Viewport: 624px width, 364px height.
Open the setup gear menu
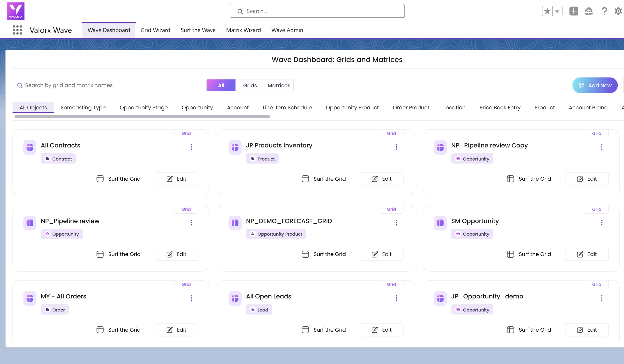[x=618, y=11]
